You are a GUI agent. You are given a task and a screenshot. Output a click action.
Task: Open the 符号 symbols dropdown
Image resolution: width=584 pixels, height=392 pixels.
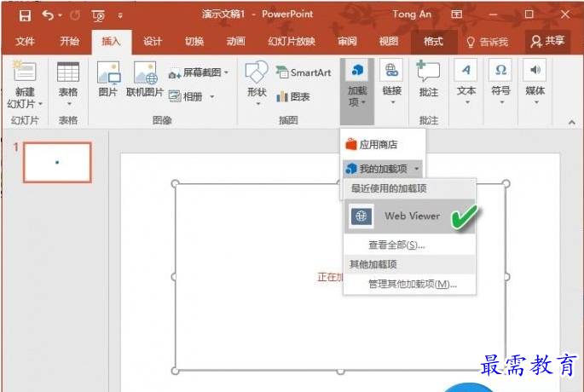click(x=501, y=84)
